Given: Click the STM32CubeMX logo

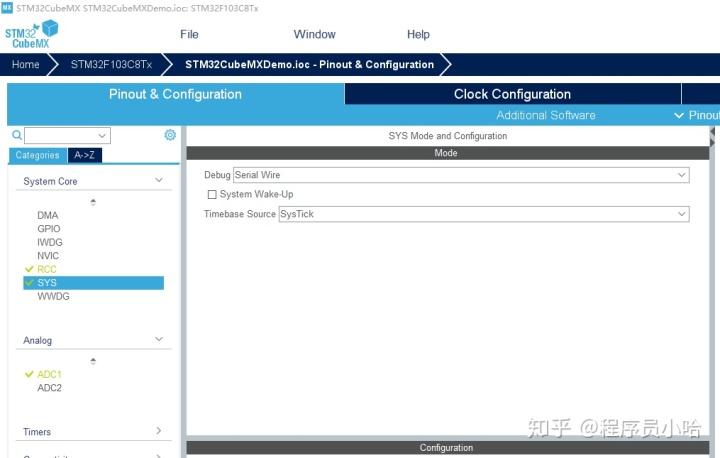Looking at the screenshot, I should (x=31, y=34).
